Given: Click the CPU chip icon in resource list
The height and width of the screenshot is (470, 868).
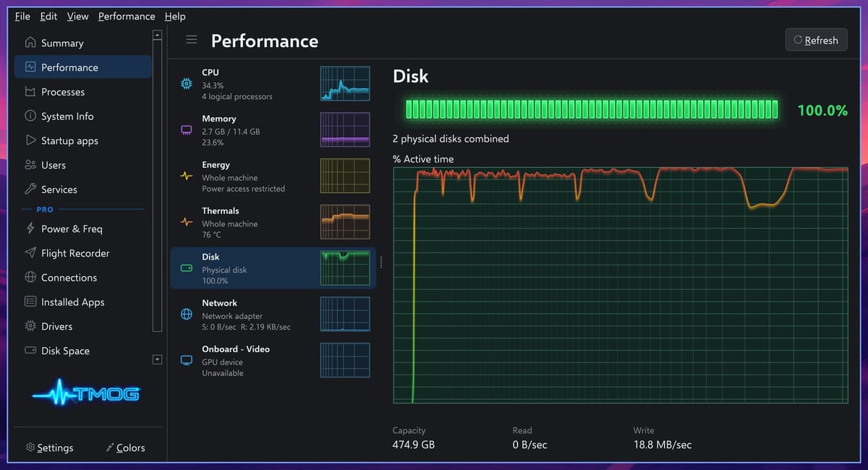Looking at the screenshot, I should (187, 84).
